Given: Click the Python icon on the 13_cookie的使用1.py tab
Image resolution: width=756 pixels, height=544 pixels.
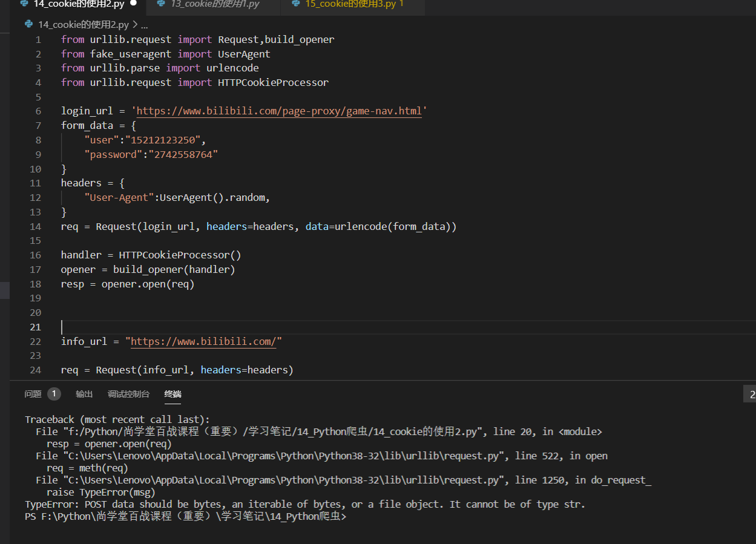Looking at the screenshot, I should point(161,4).
